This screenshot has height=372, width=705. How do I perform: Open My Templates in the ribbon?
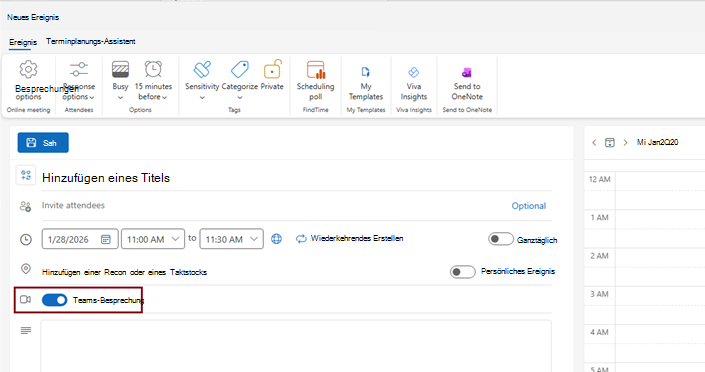point(366,83)
